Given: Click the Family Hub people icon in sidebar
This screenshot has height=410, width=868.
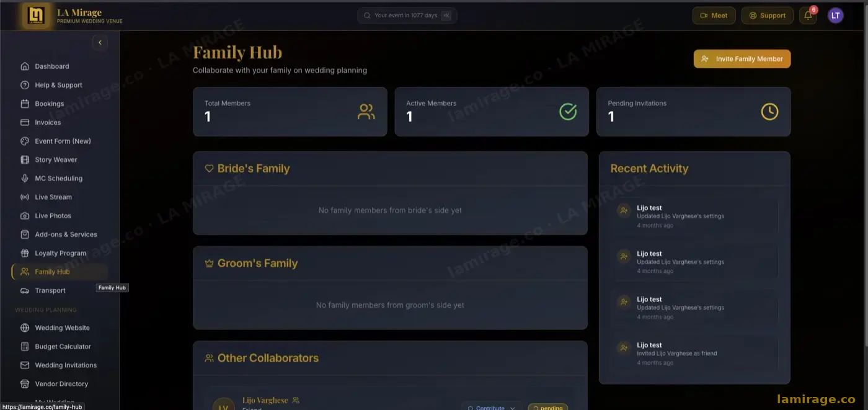Looking at the screenshot, I should (x=25, y=272).
